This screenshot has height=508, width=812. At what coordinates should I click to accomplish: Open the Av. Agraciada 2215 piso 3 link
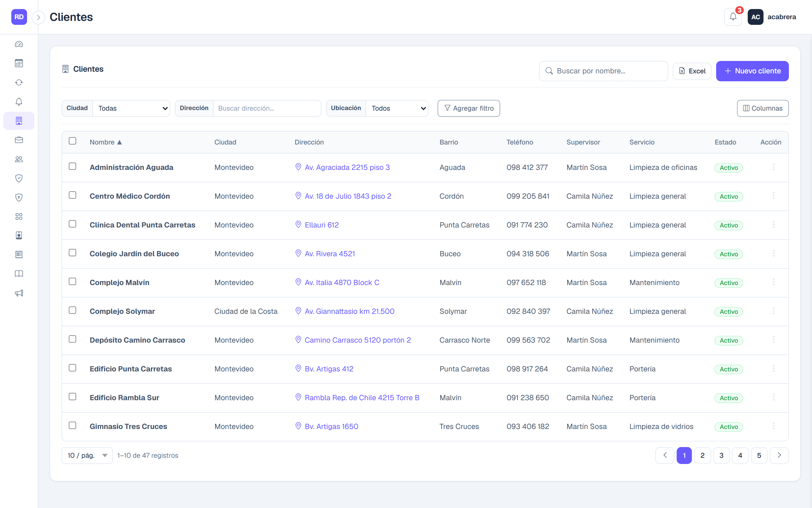pyautogui.click(x=347, y=167)
